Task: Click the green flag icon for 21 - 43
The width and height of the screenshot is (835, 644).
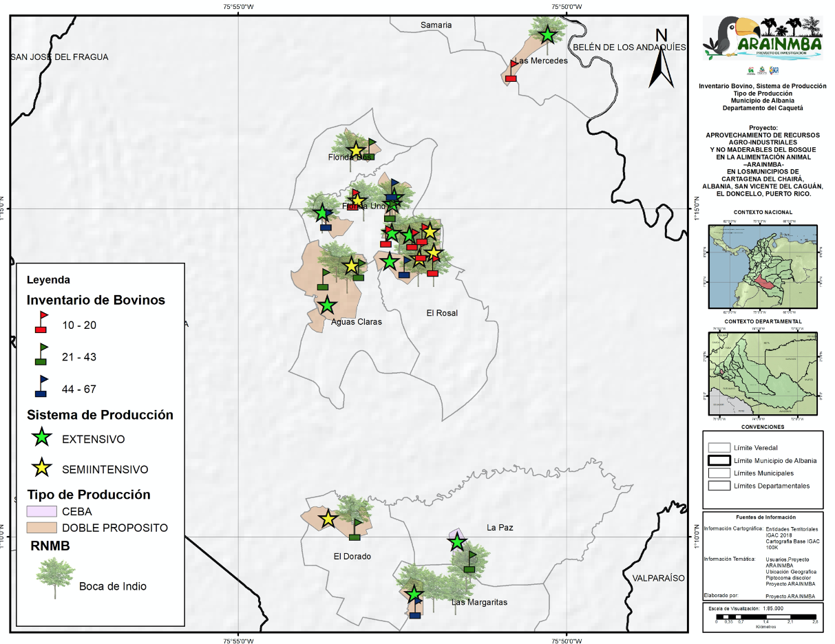Action: point(42,354)
